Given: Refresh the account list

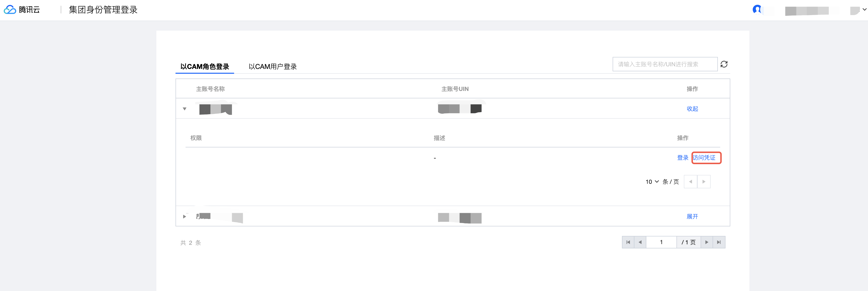Looking at the screenshot, I should [x=724, y=64].
